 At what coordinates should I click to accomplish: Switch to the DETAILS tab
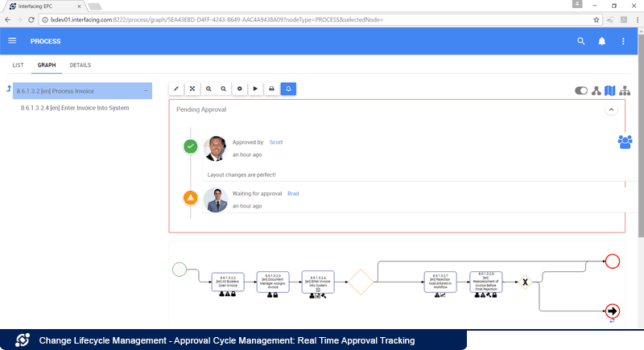[80, 64]
